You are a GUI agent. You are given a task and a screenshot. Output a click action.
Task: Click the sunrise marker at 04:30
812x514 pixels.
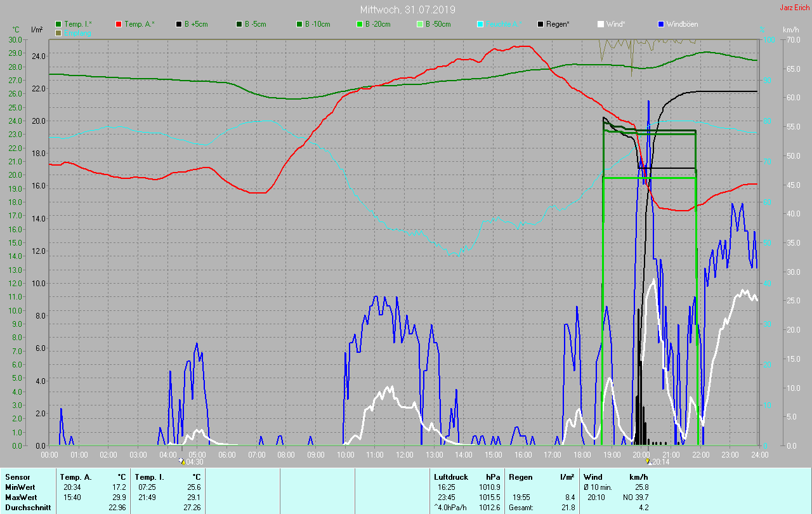tap(183, 462)
